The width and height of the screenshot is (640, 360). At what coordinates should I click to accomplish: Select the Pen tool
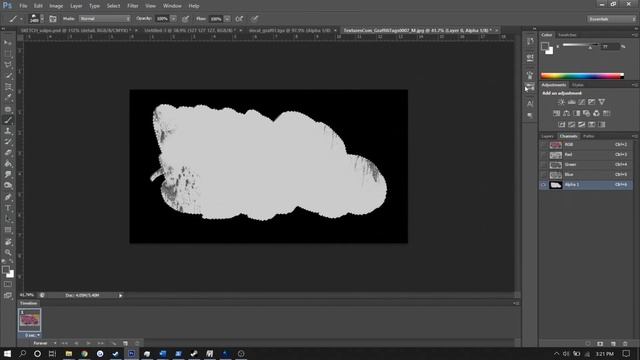coord(8,197)
